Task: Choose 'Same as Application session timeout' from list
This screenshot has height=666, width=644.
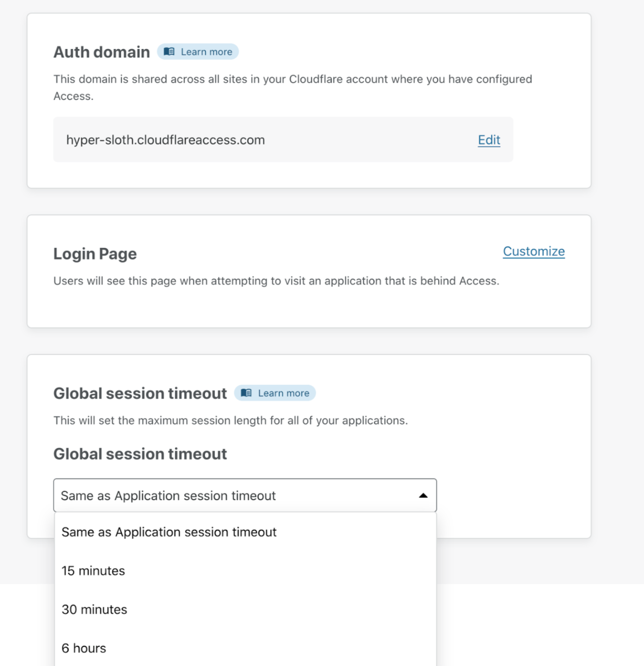Action: click(169, 532)
